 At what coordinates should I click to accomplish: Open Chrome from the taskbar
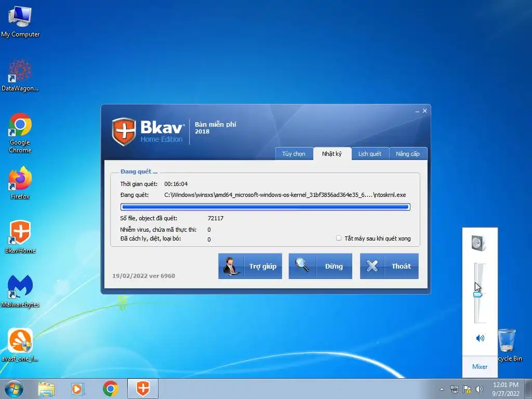coord(110,389)
